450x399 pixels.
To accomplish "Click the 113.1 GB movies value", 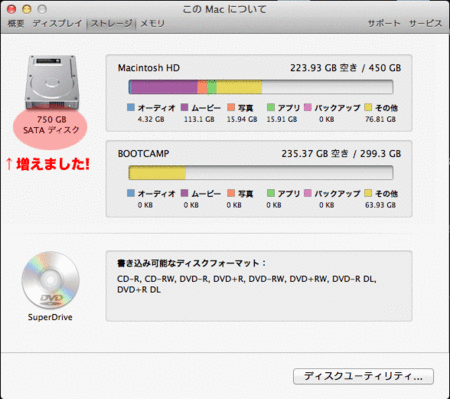I will [x=199, y=119].
